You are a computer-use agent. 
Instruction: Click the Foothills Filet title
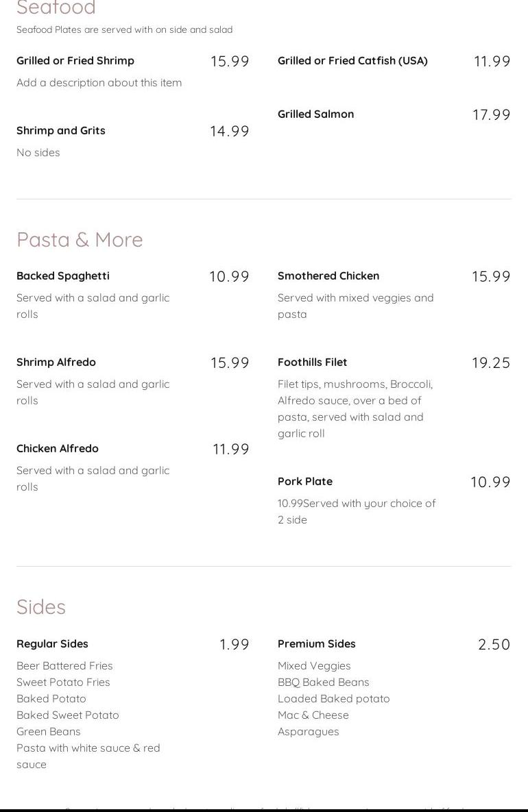click(x=312, y=362)
